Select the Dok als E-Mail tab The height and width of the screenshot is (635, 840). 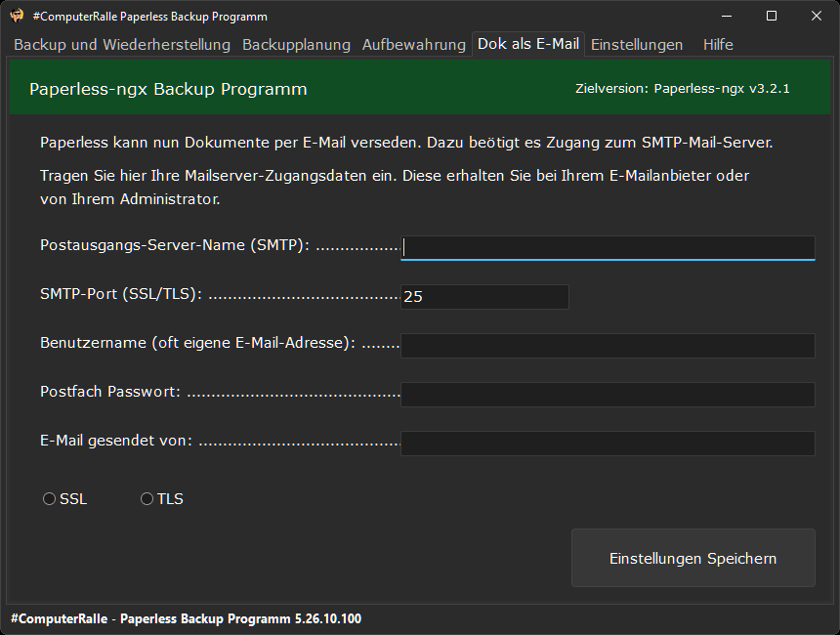click(528, 44)
